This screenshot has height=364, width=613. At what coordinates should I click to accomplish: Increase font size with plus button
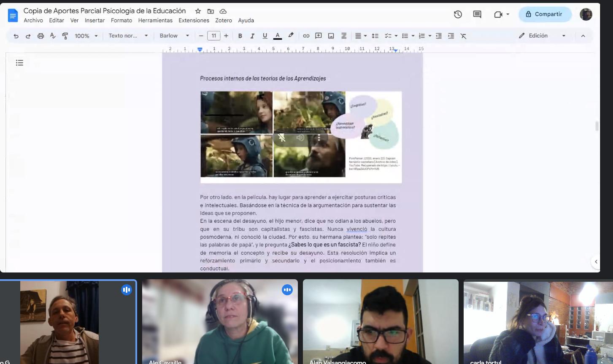(x=226, y=36)
